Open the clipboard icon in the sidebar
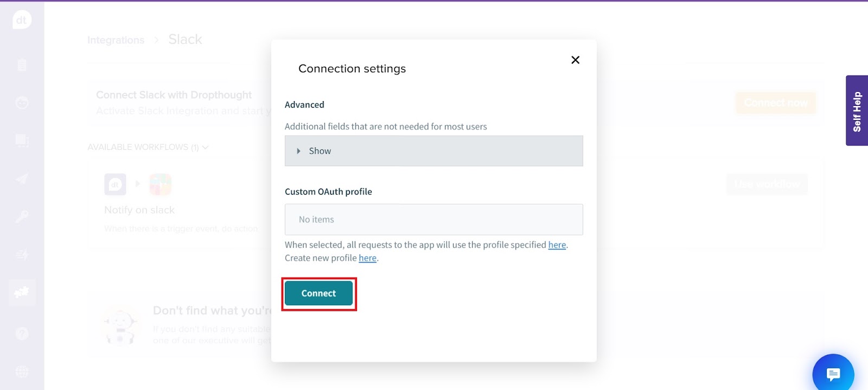 pos(22,65)
